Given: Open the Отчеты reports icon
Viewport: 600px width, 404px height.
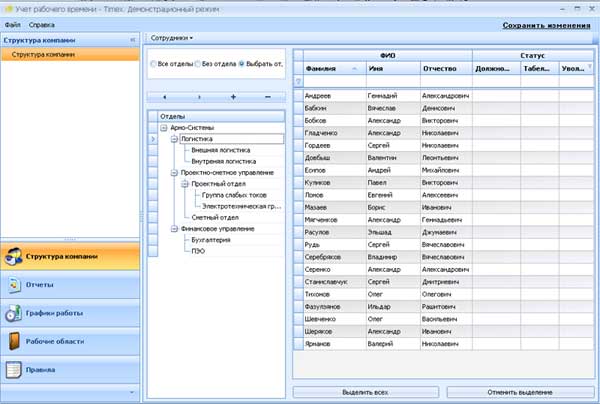Looking at the screenshot, I should click(14, 285).
